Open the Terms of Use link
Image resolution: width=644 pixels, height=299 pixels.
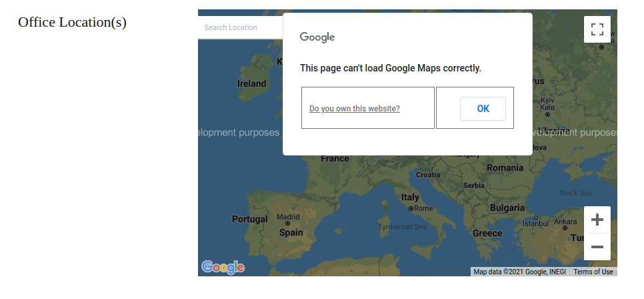[x=593, y=272]
